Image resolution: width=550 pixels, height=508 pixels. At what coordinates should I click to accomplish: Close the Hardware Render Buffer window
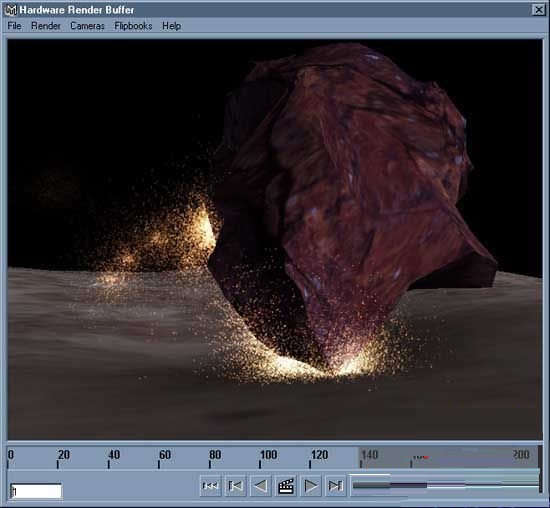pyautogui.click(x=539, y=10)
